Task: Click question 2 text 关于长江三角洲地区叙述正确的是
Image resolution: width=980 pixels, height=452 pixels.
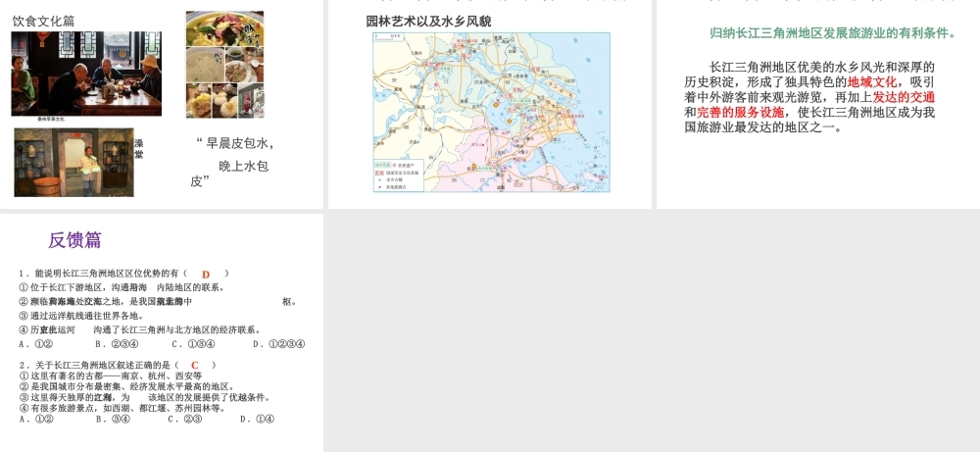Action: [x=102, y=365]
